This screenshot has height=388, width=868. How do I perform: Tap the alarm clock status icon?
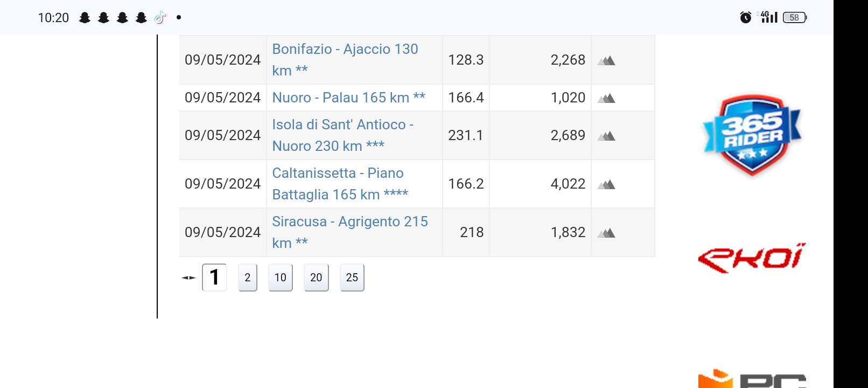click(746, 17)
